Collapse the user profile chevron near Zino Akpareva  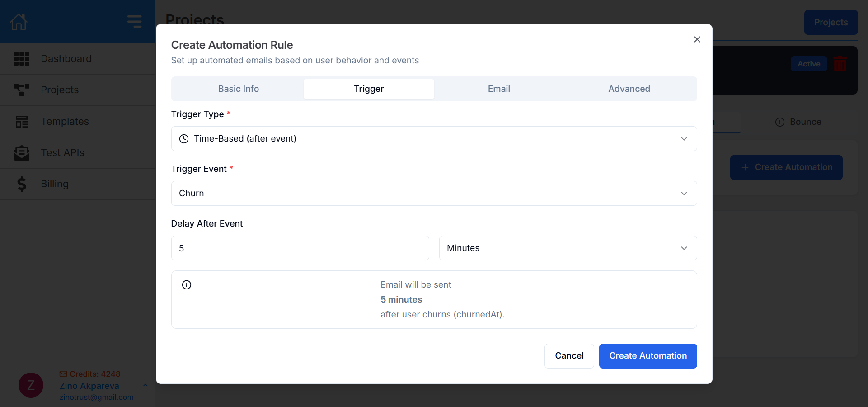coord(145,386)
